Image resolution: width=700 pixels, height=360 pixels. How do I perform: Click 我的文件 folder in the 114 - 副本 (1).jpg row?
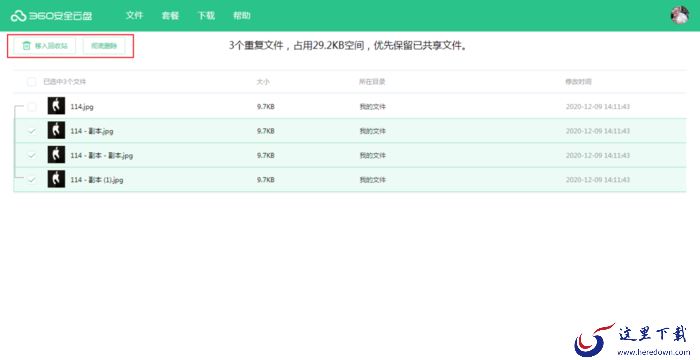pos(372,180)
